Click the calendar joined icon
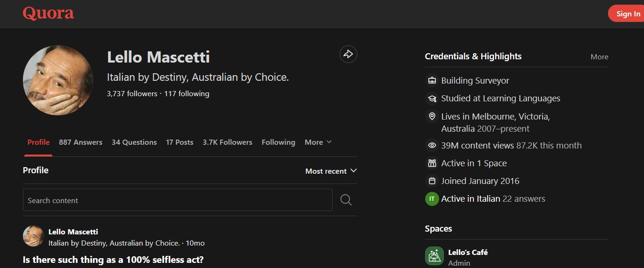 [432, 181]
